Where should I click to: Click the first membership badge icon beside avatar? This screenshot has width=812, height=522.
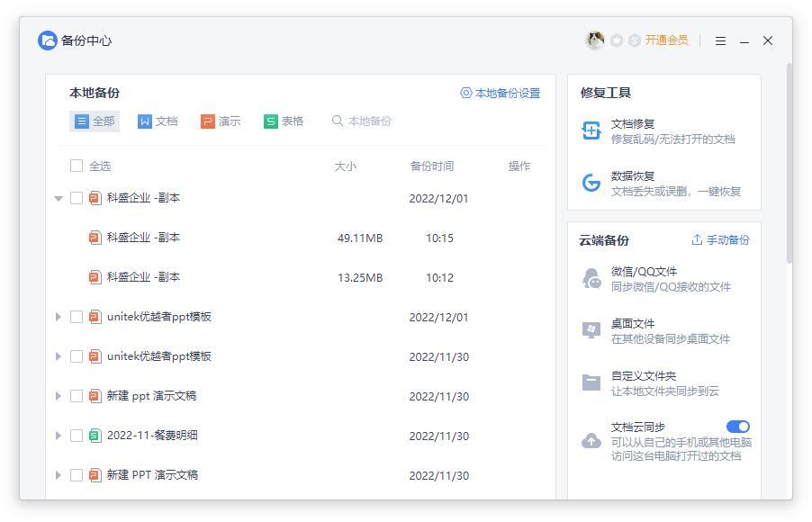click(617, 40)
